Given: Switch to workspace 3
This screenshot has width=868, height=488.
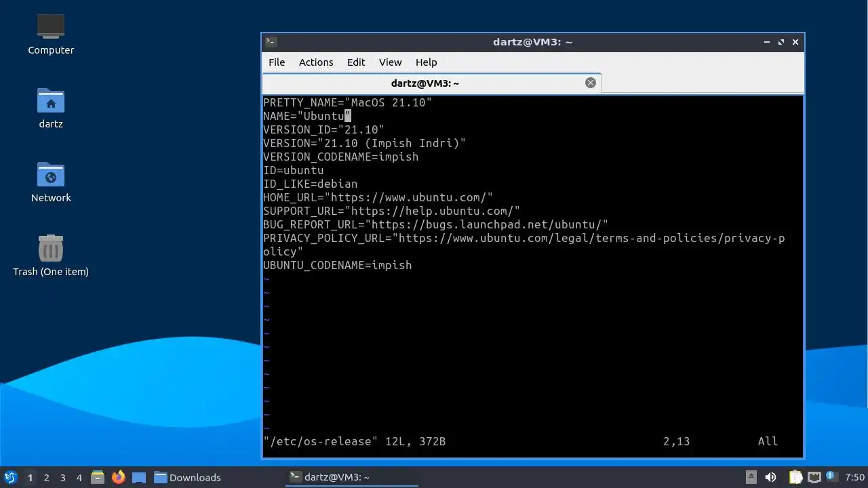Looking at the screenshot, I should [62, 477].
